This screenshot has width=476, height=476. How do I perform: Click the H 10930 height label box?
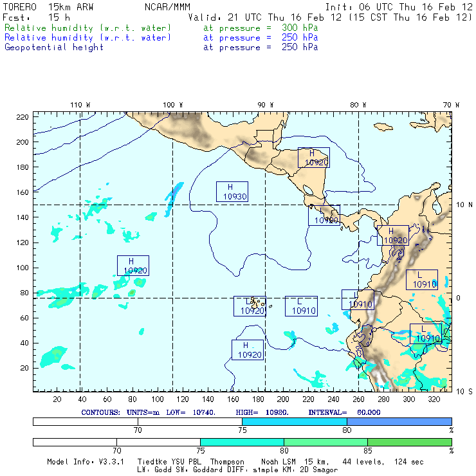coord(232,192)
